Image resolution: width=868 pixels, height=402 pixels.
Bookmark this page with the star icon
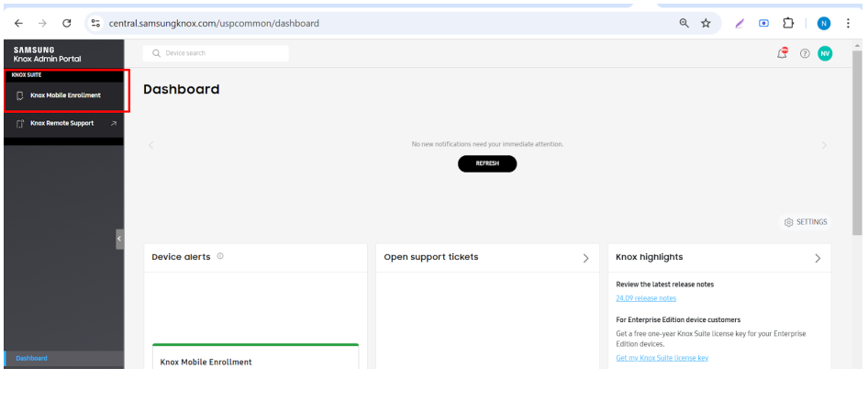point(706,23)
